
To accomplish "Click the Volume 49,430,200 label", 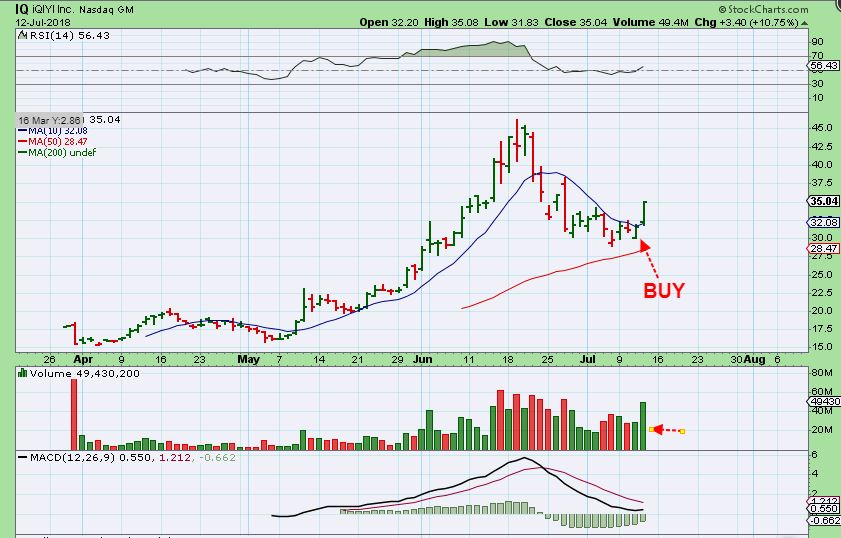I will tap(85, 373).
